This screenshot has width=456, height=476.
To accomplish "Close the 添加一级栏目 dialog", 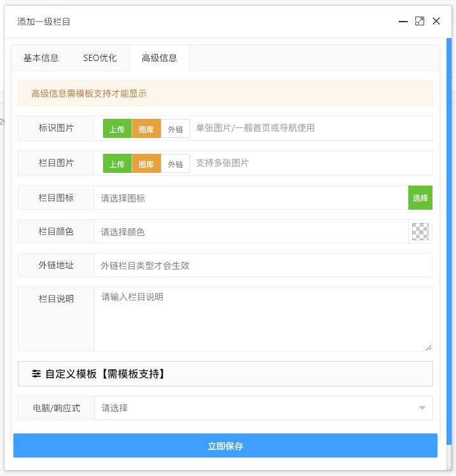I will (436, 22).
